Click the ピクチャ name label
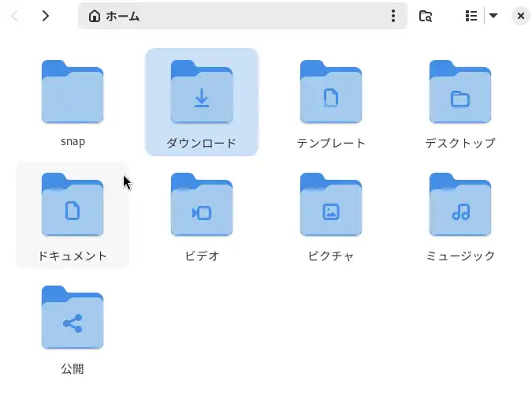This screenshot has height=396, width=532. (x=331, y=256)
